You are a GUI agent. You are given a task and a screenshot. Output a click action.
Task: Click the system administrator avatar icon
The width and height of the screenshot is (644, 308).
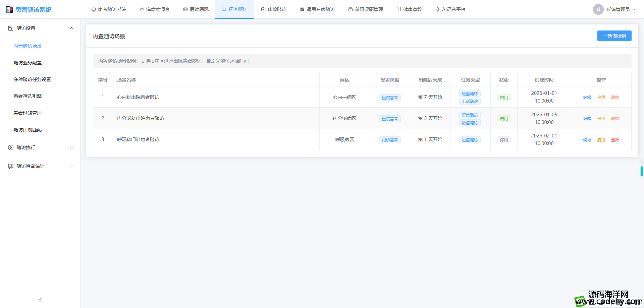598,9
